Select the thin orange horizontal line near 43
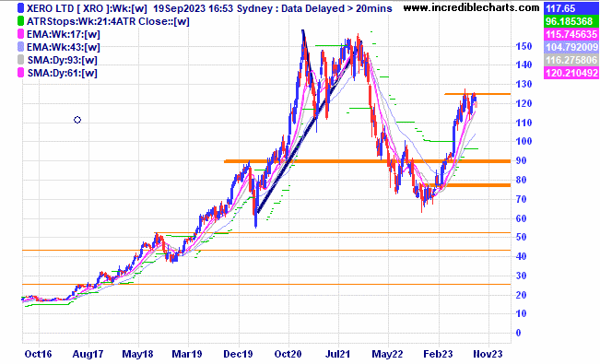600x364 pixels. pos(266,251)
